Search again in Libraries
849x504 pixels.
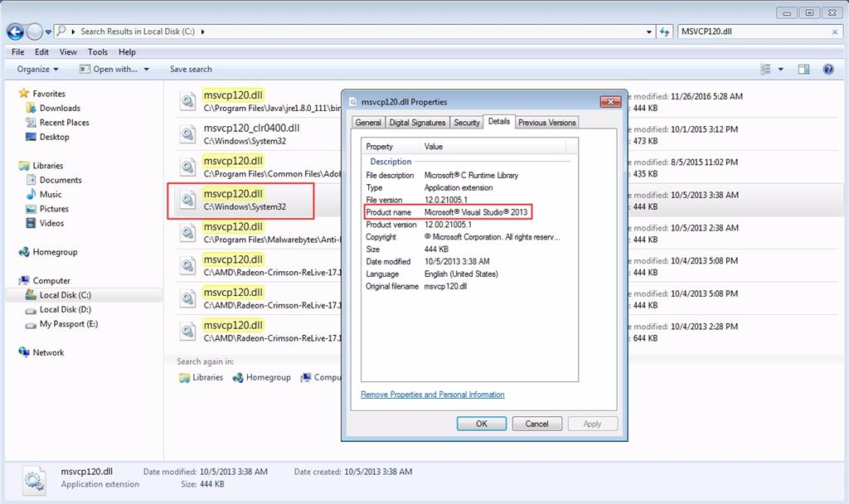point(201,377)
